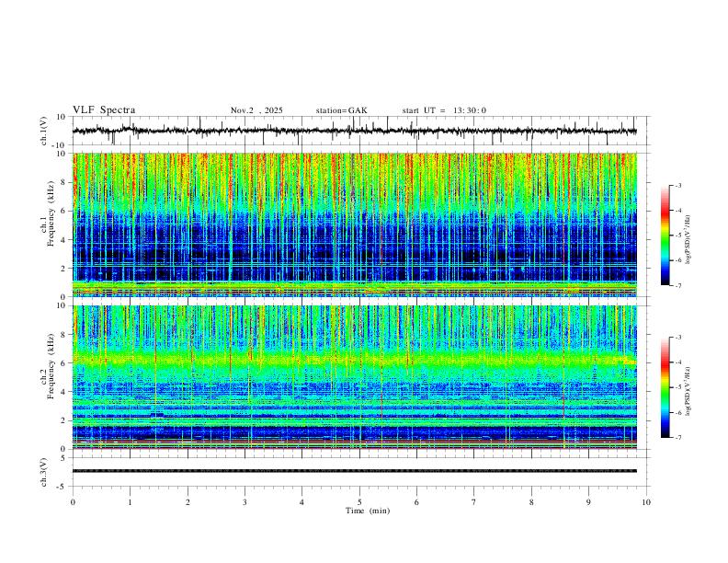This screenshot has height=563, width=728.
Task: Click the "8" kHz tick on ch.1 frequency axis
Action: coord(64,182)
